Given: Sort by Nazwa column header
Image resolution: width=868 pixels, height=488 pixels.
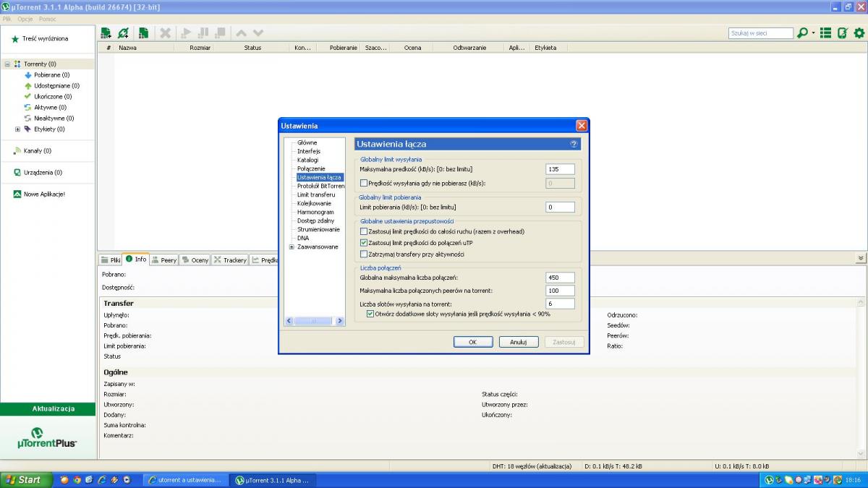Looking at the screenshot, I should [x=144, y=48].
